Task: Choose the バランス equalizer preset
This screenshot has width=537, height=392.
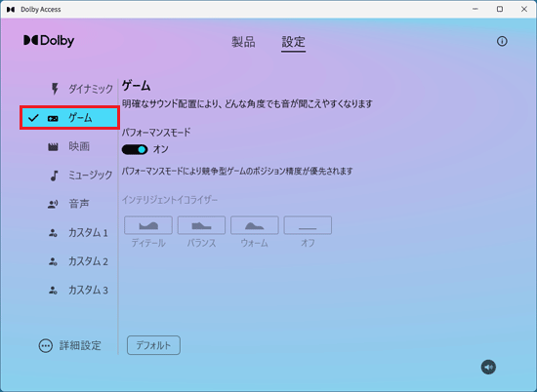Action: [x=201, y=225]
